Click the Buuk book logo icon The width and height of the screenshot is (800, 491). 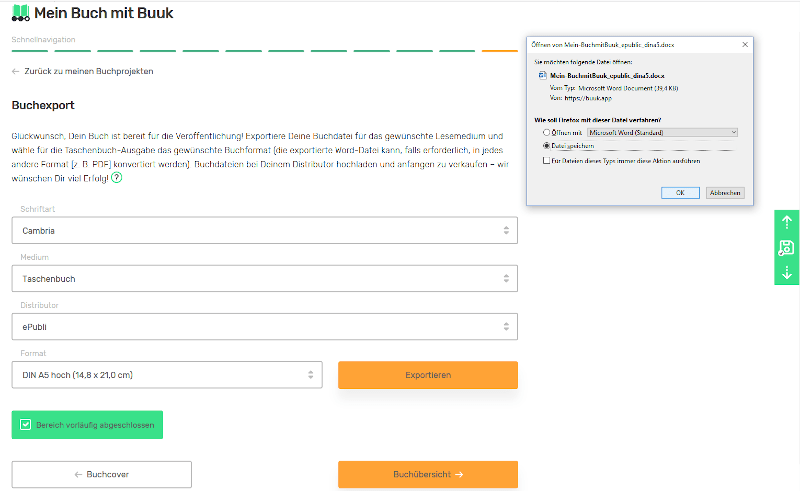[x=20, y=13]
